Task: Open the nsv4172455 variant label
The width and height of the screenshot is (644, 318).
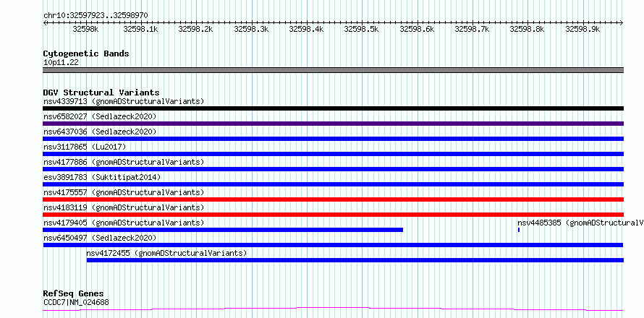Action: click(x=166, y=253)
